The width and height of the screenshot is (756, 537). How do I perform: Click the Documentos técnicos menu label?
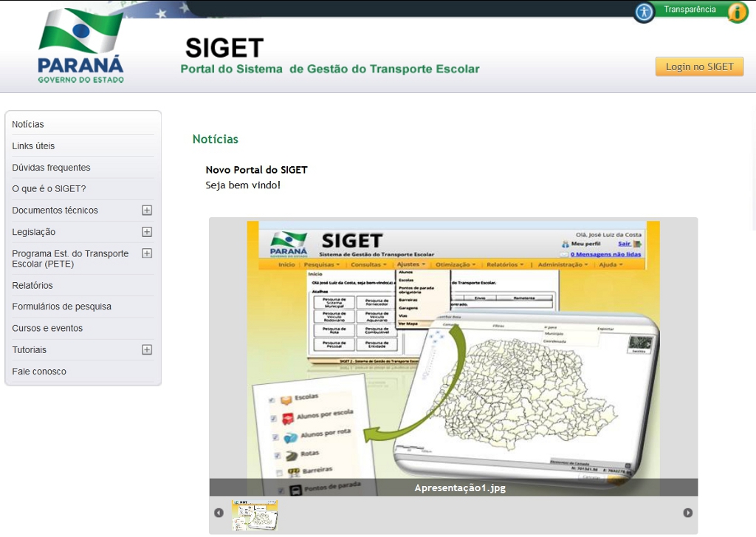tap(55, 211)
